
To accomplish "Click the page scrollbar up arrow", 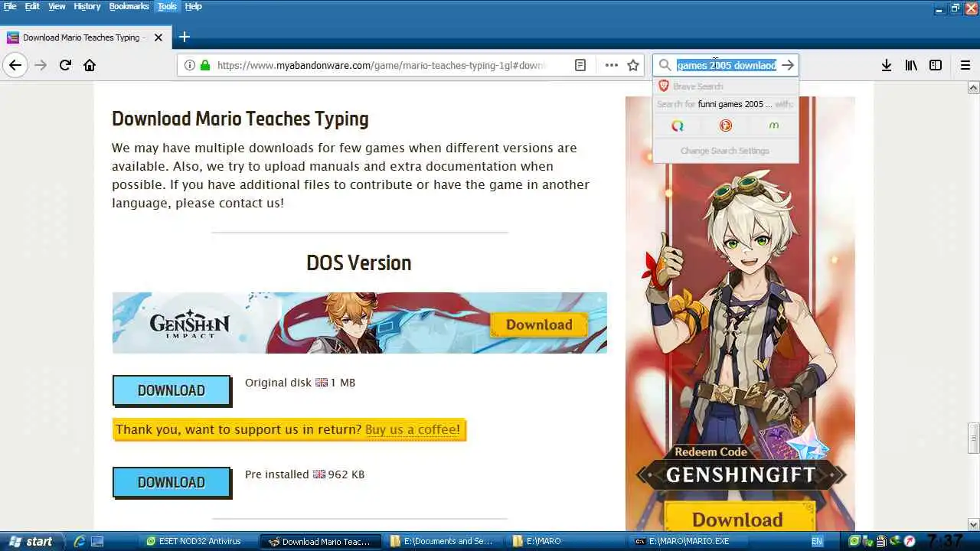I will [x=973, y=87].
